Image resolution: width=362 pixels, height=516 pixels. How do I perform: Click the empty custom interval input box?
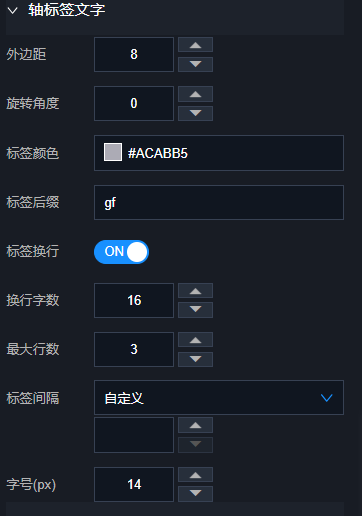(134, 435)
